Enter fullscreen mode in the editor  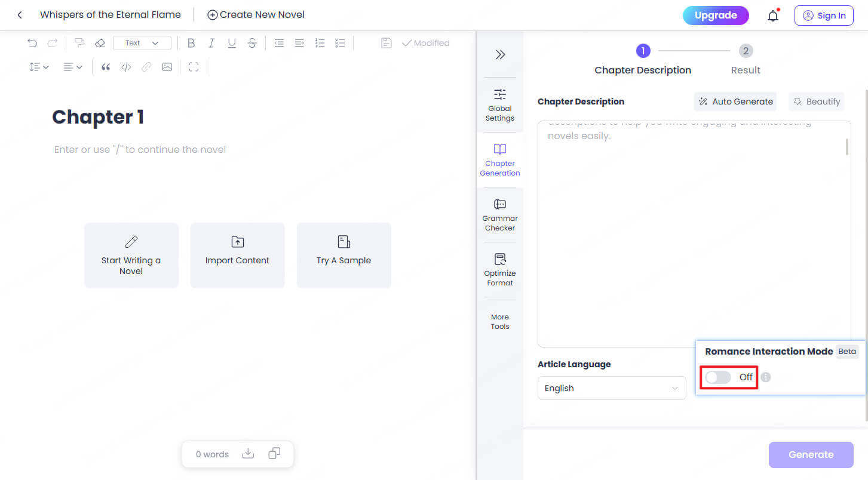[x=193, y=66]
